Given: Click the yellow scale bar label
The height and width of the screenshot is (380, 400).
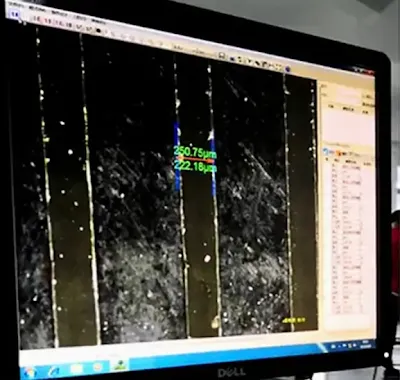Looking at the screenshot, I should click(x=294, y=320).
